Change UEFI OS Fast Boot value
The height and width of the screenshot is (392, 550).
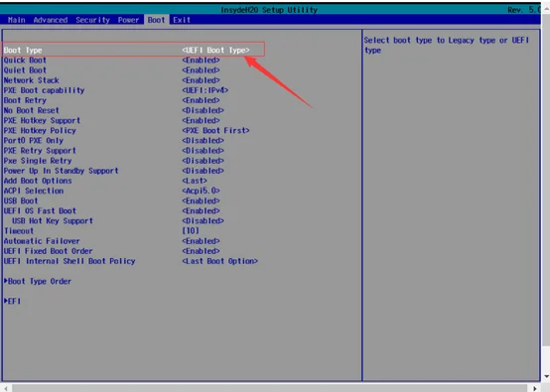(201, 211)
